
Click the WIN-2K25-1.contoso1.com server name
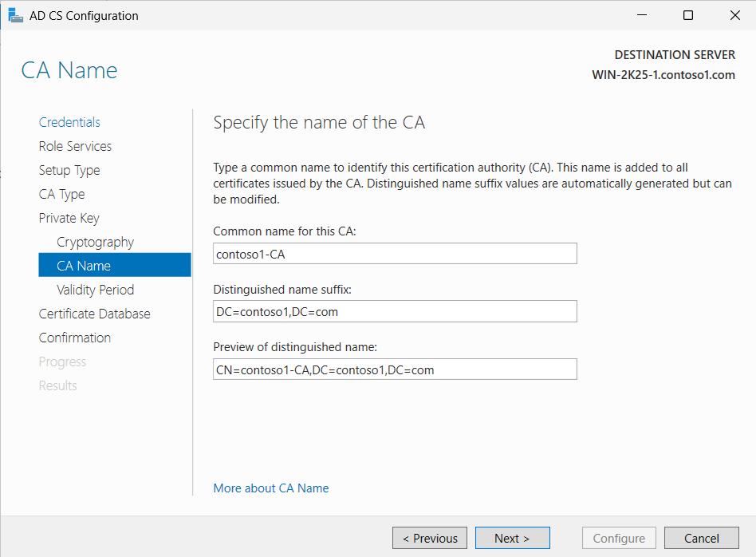click(x=663, y=75)
